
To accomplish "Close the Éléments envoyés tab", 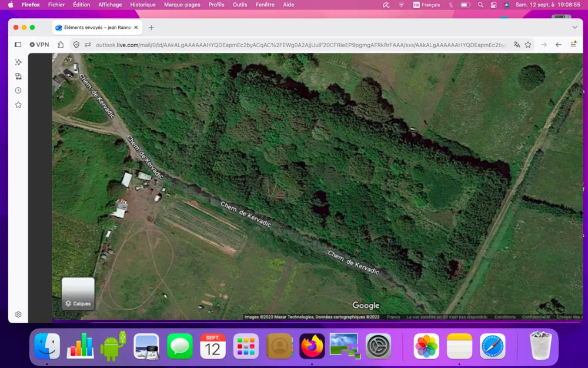I will [136, 28].
